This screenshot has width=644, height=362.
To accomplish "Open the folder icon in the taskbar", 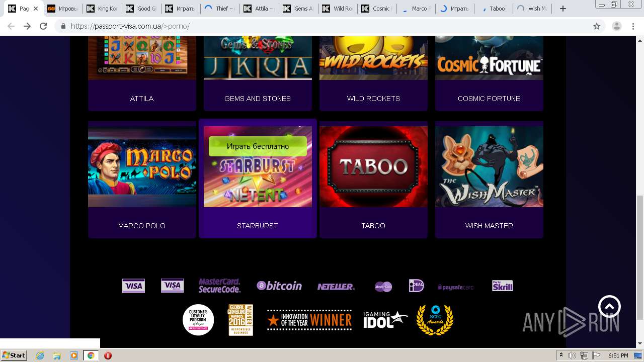I will (x=57, y=355).
